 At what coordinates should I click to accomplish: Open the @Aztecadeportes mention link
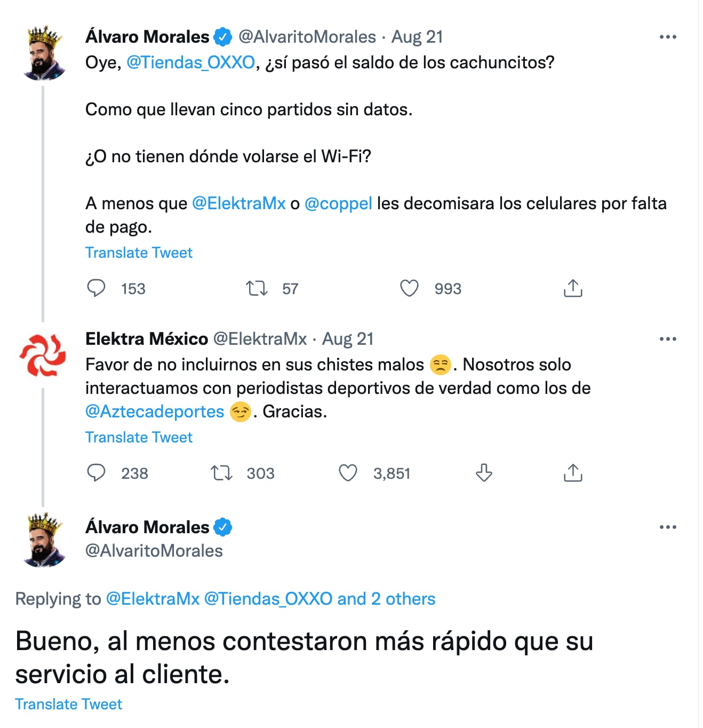155,412
